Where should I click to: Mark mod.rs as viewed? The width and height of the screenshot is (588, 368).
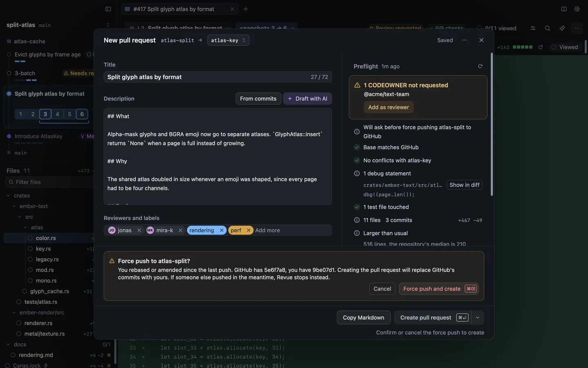coord(30,270)
